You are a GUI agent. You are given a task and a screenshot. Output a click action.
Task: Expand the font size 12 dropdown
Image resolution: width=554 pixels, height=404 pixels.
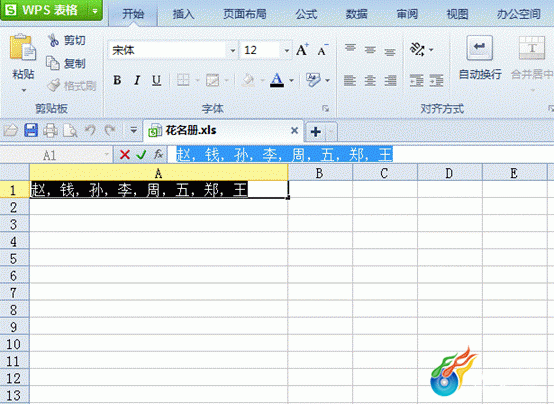click(x=287, y=50)
